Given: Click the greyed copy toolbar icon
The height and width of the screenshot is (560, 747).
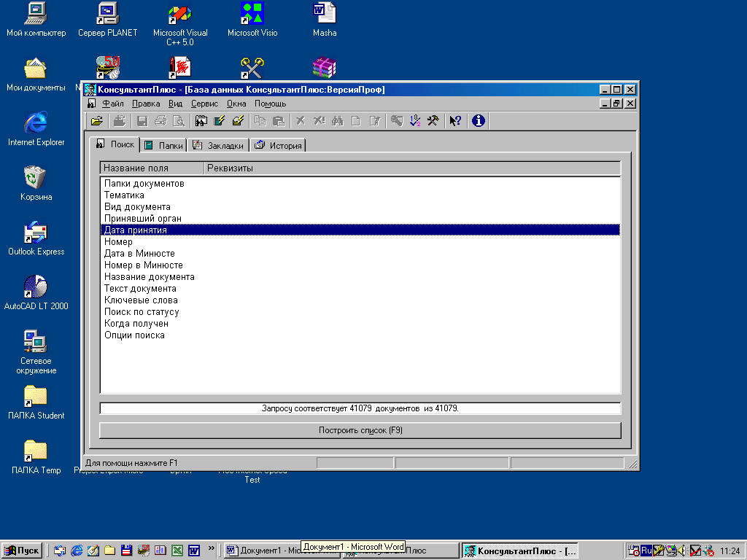Looking at the screenshot, I should point(260,121).
